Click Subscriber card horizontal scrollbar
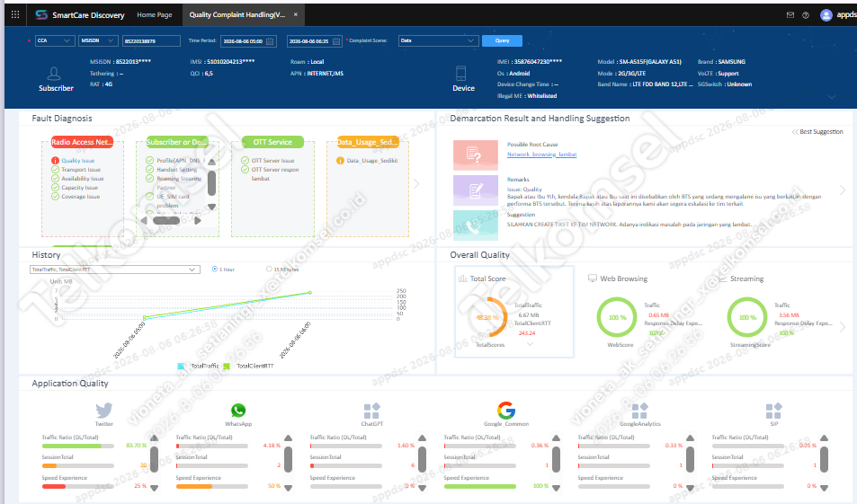This screenshot has height=504, width=857. [166, 221]
